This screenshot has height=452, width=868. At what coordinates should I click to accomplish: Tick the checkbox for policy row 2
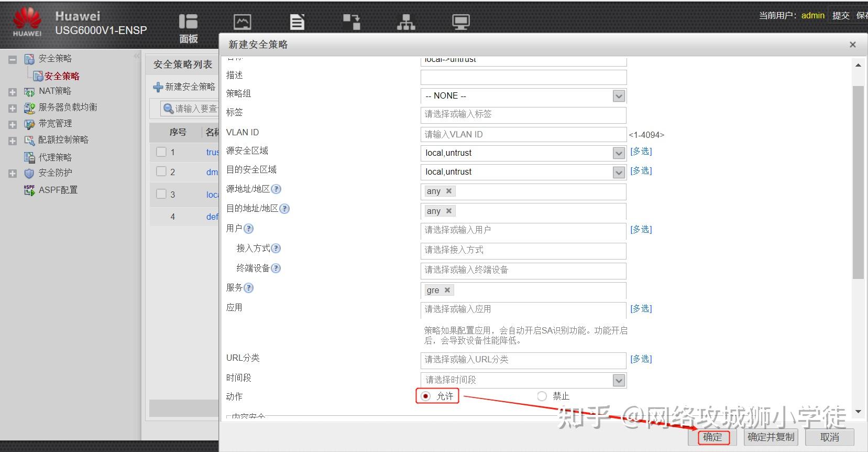click(161, 171)
